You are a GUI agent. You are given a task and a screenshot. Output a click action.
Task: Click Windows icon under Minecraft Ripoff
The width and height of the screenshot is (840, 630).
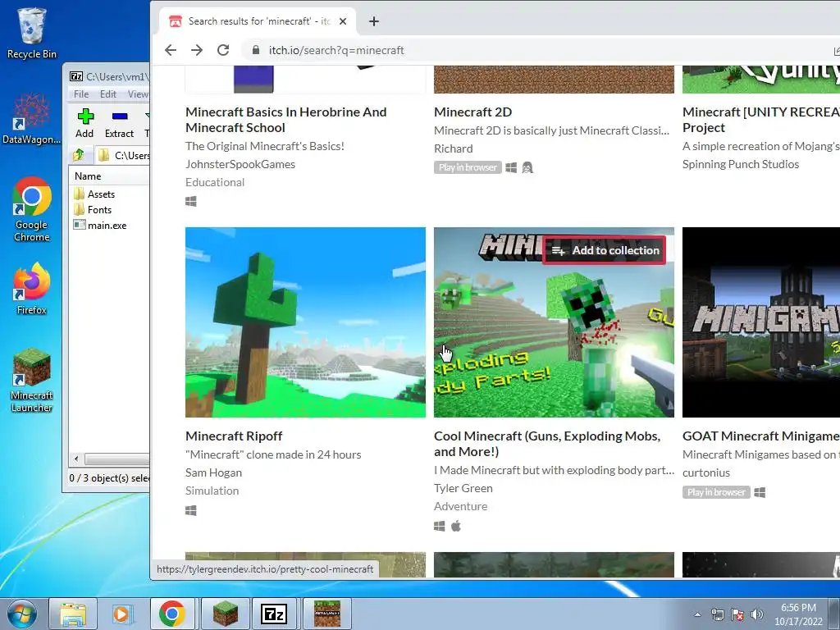click(x=190, y=510)
